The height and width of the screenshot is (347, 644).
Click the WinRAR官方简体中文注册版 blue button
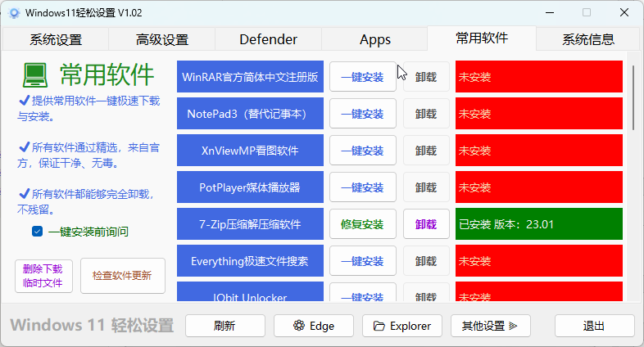(250, 77)
